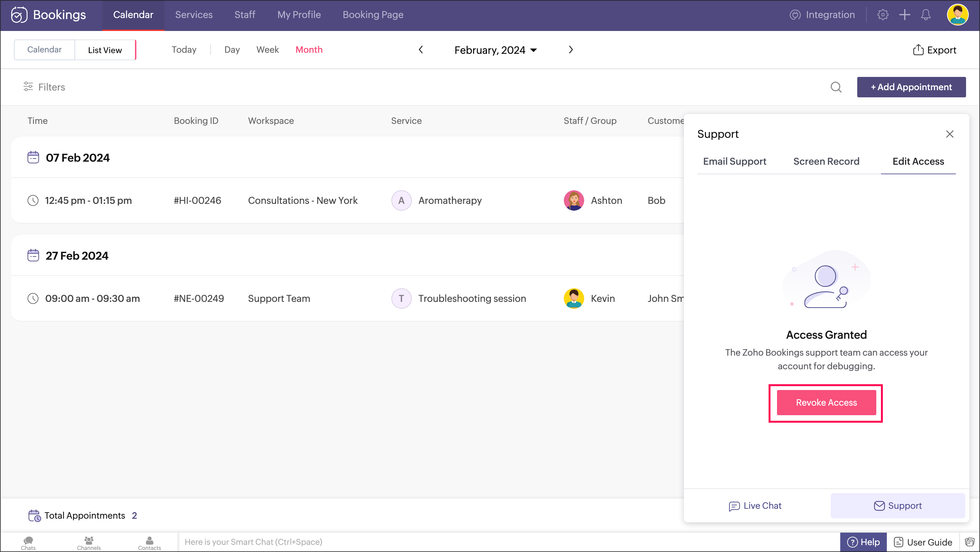980x552 pixels.
Task: Open the Filters icon panel
Action: coord(28,87)
